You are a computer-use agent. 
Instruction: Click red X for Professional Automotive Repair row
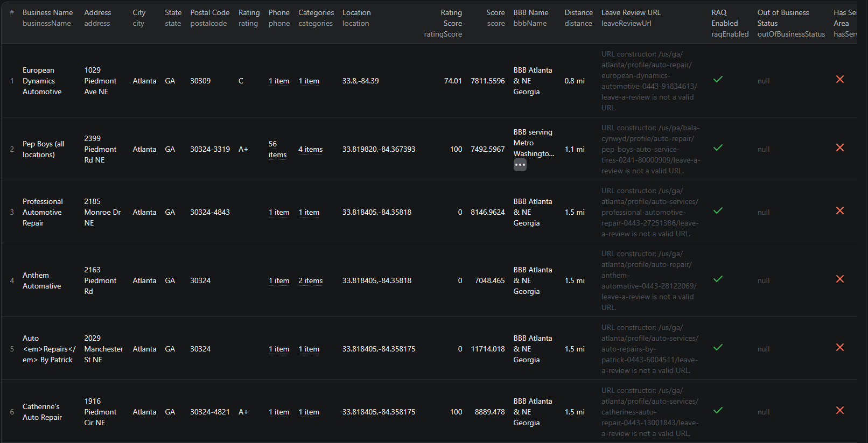click(839, 211)
